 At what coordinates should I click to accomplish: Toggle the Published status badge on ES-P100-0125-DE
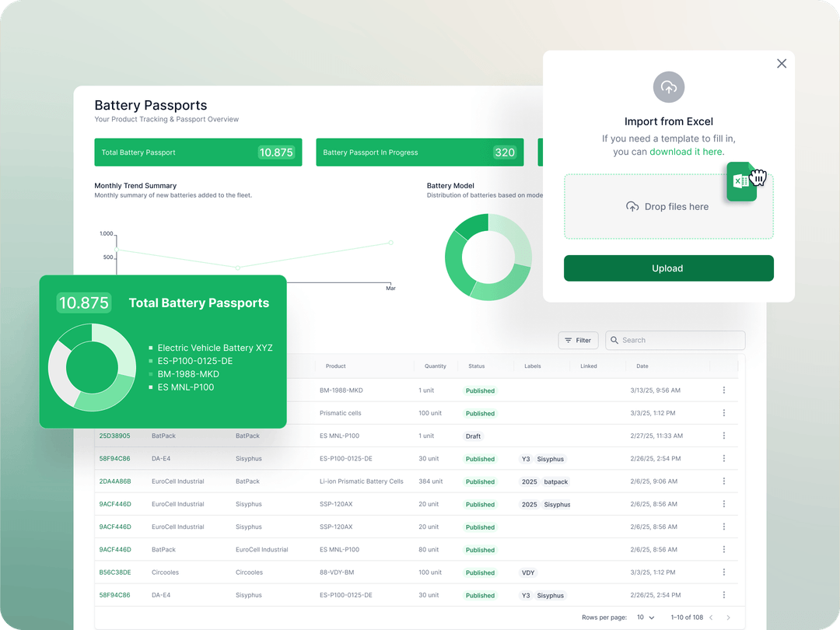(480, 459)
